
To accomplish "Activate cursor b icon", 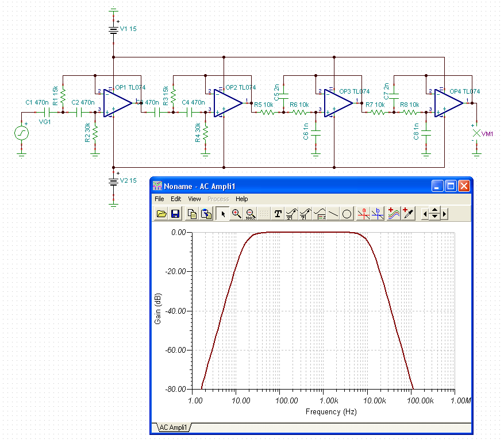I will 378,214.
